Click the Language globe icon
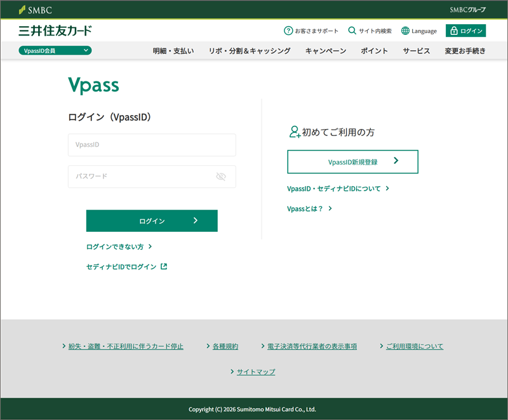508x420 pixels. click(405, 30)
